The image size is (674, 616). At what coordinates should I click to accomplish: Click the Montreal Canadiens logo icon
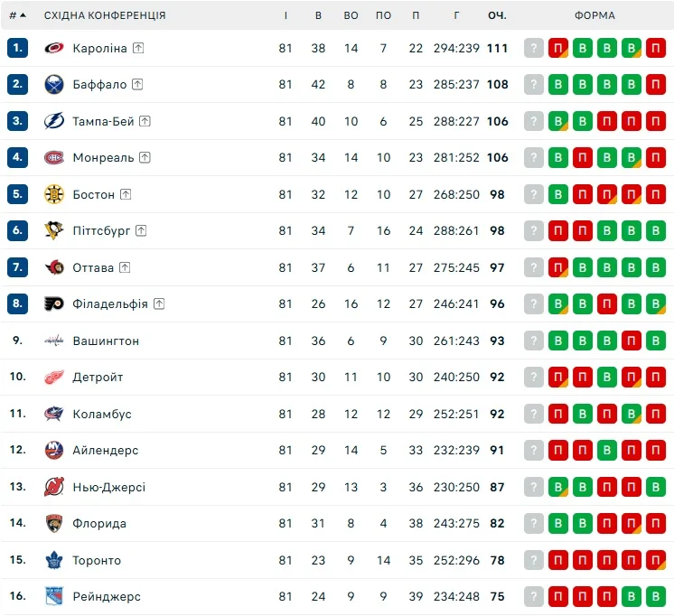point(54,157)
